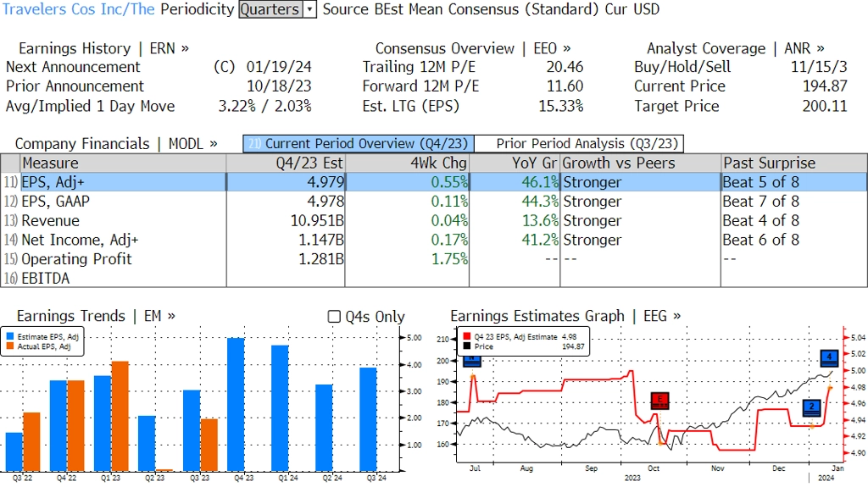Select the EPS, Adj+ row
Viewport: 868px width, 487px height.
pyautogui.click(x=433, y=182)
